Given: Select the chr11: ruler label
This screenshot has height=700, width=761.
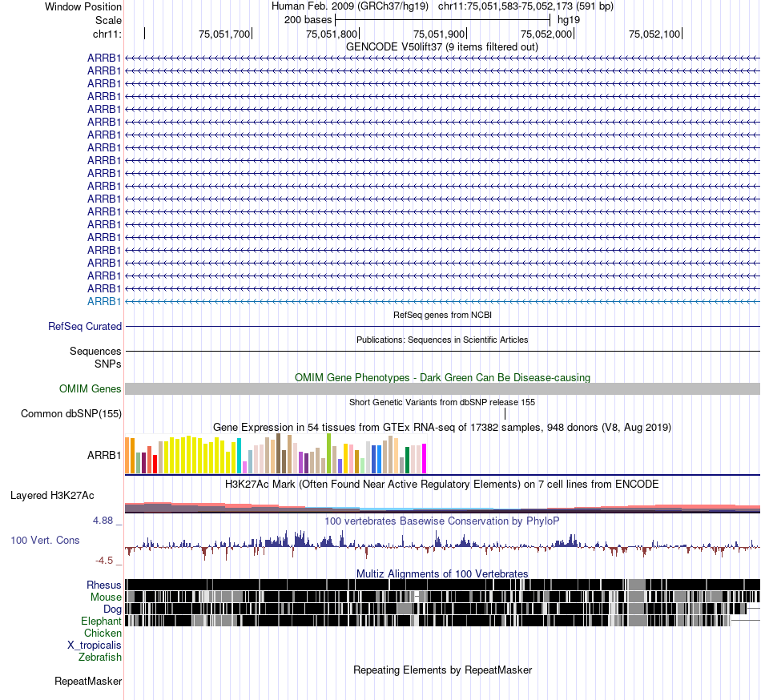Looking at the screenshot, I should point(107,34).
